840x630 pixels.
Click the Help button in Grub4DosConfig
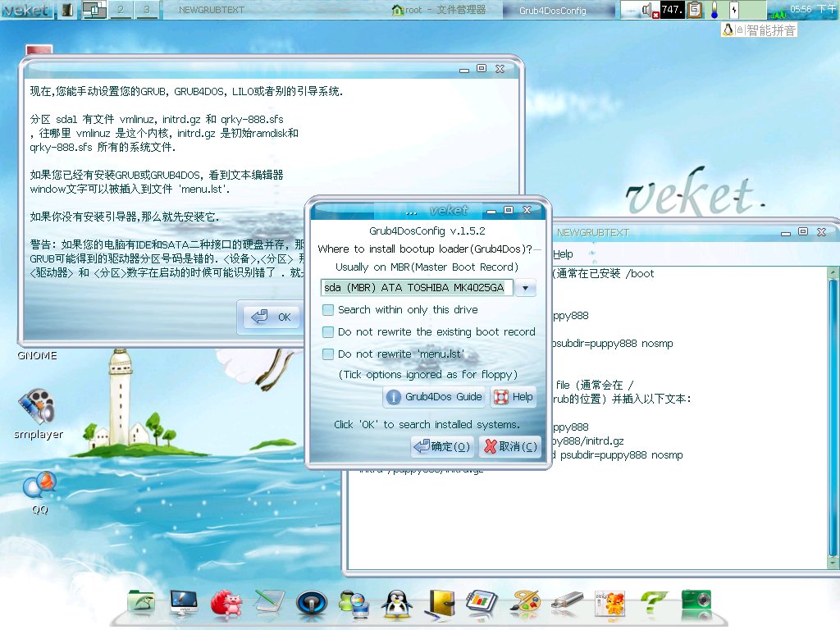point(514,397)
